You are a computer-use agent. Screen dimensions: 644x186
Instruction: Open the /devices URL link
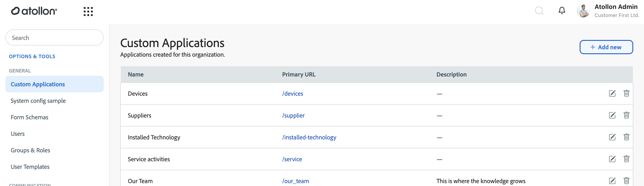pyautogui.click(x=292, y=93)
